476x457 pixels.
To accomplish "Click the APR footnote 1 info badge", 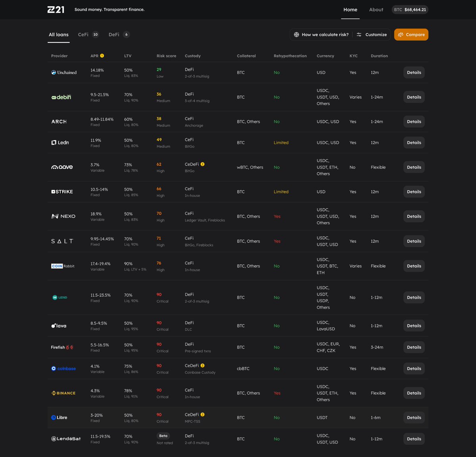I will 102,56.
